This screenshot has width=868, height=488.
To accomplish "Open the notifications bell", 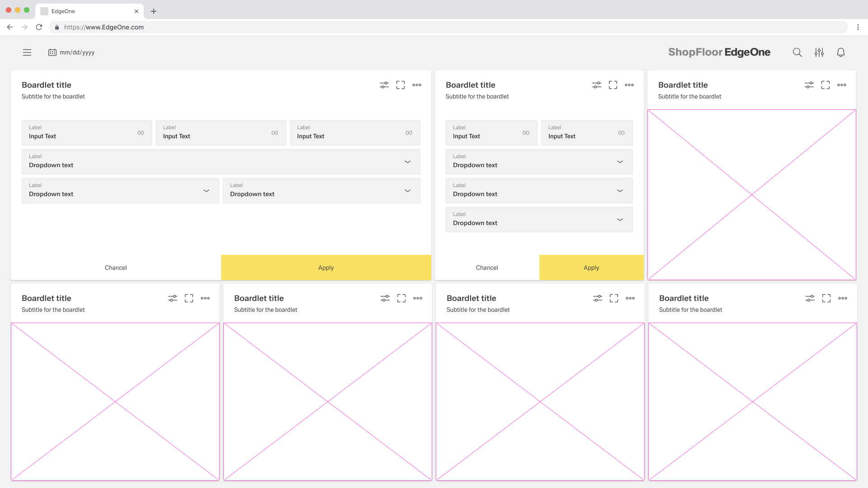I will [x=840, y=52].
